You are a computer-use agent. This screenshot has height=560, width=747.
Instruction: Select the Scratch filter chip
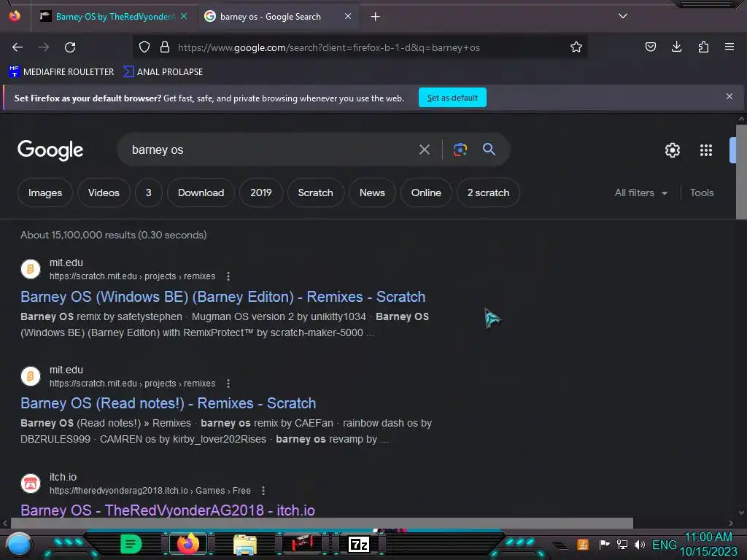[315, 192]
